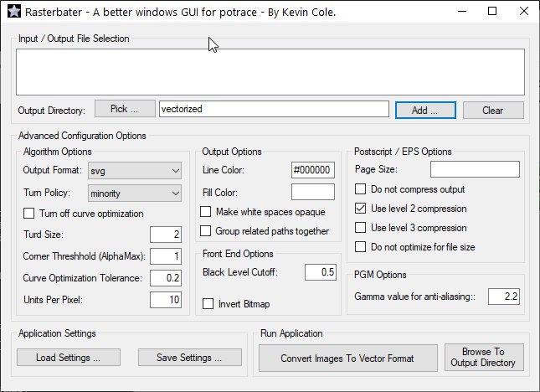Edit the Corner Threshold AlphaMax field
This screenshot has height=392, width=540.
click(x=166, y=256)
